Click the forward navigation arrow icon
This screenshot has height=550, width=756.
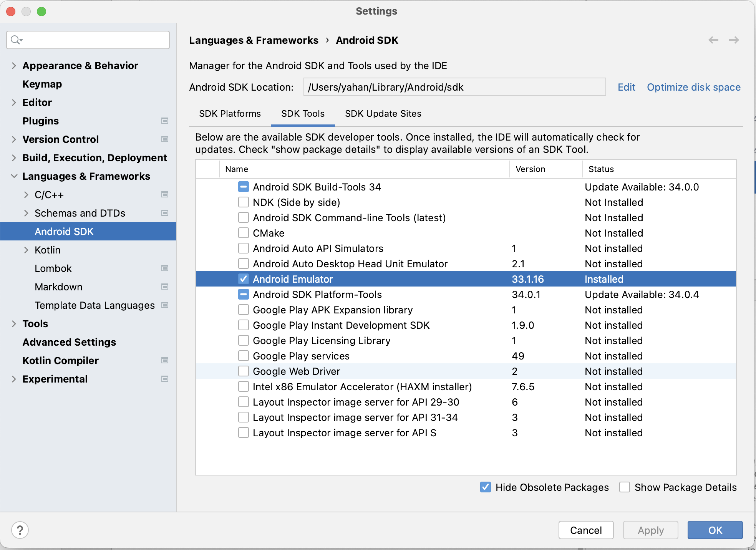tap(734, 40)
